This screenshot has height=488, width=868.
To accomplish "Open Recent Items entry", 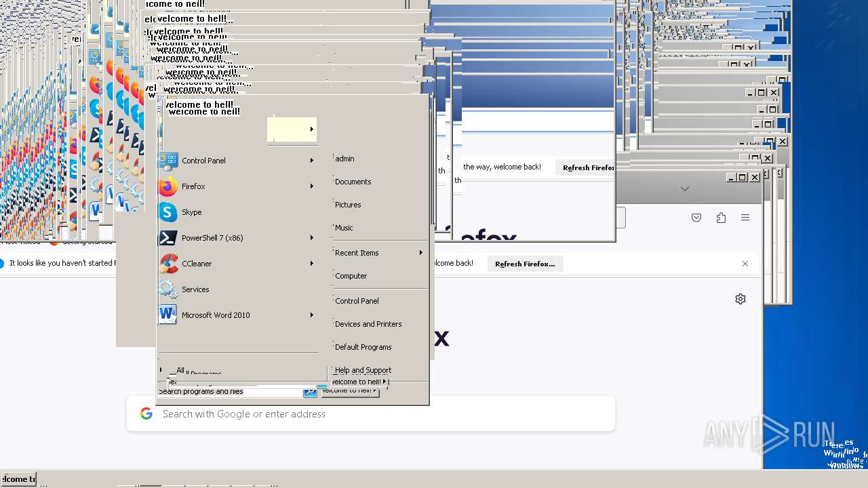I will point(357,253).
